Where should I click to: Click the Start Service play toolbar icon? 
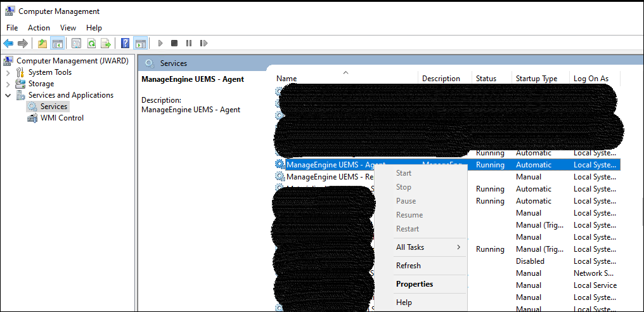click(x=160, y=43)
